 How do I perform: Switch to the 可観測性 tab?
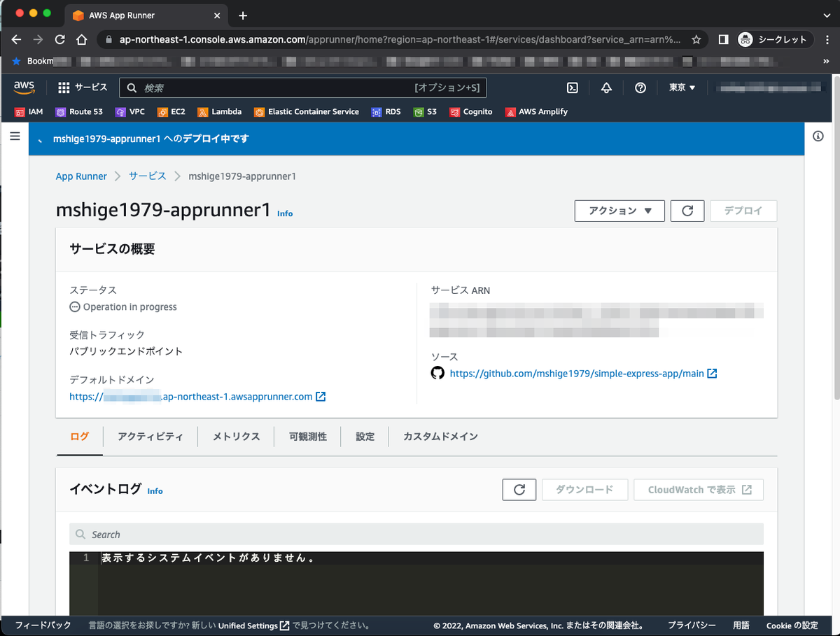[x=308, y=437]
